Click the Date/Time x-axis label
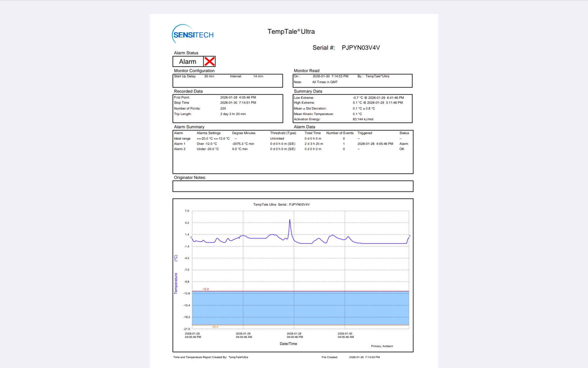588x368 pixels. pyautogui.click(x=288, y=344)
